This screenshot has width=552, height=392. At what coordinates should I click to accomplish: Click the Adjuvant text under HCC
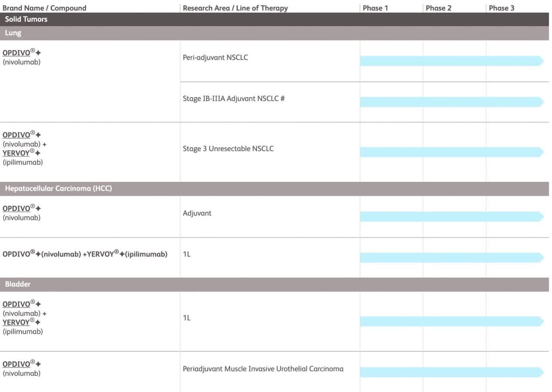click(197, 213)
